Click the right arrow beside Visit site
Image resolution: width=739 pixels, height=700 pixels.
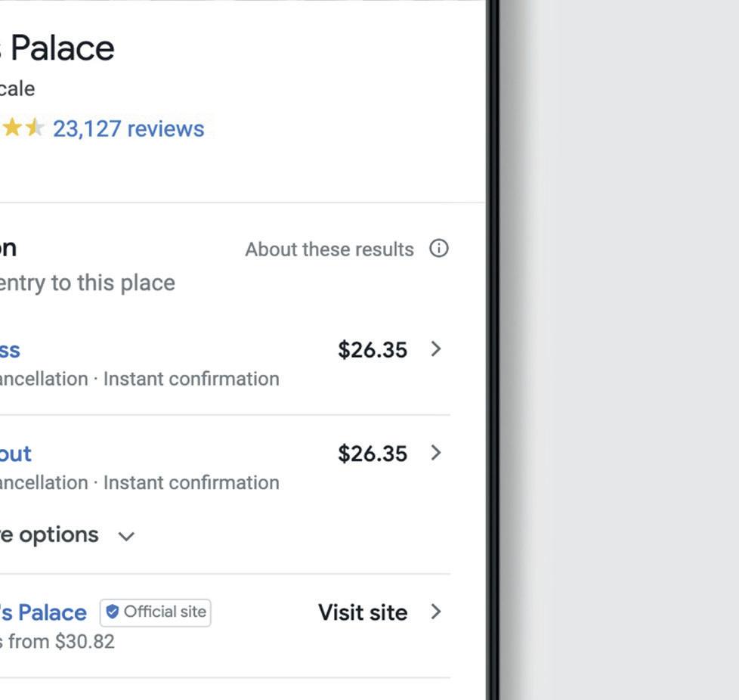tap(435, 612)
